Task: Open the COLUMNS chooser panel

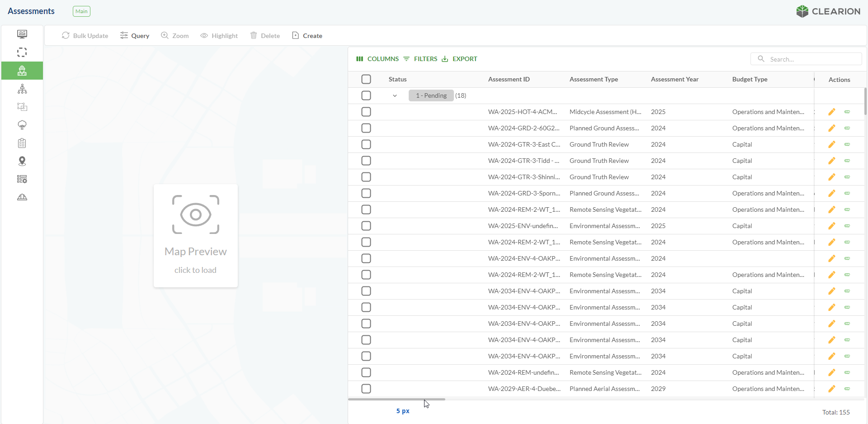Action: [x=377, y=59]
